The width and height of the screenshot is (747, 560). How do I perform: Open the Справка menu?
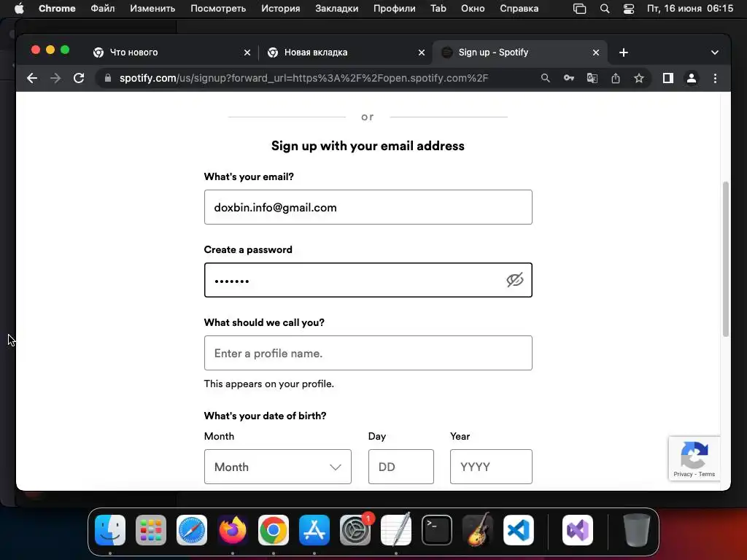coord(519,9)
